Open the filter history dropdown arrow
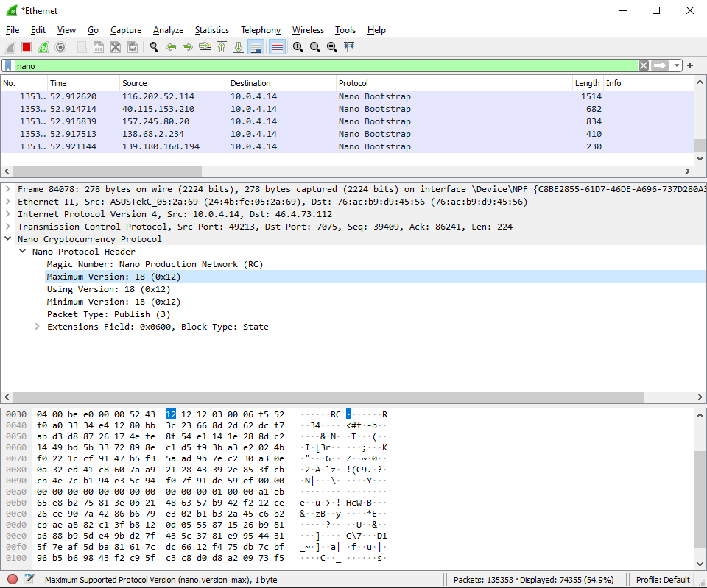 point(677,65)
